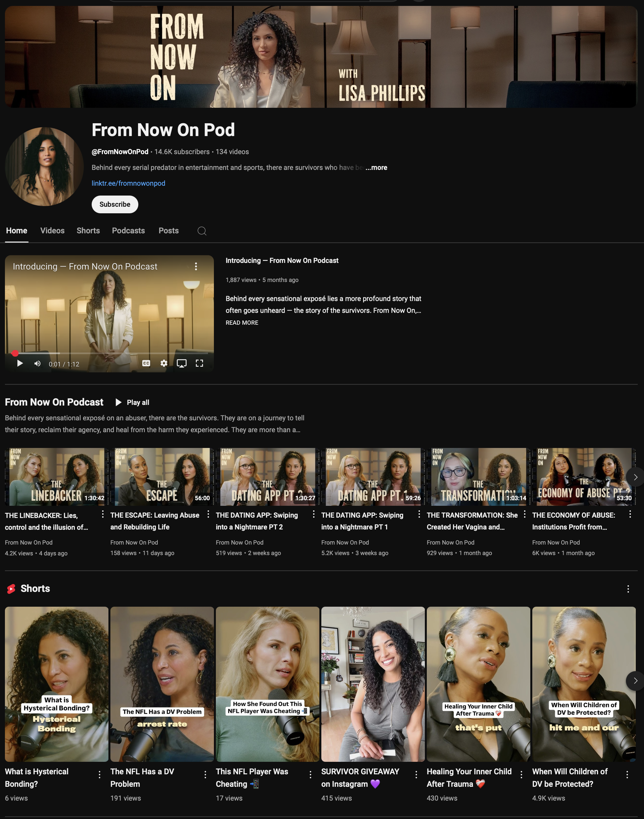Open THE ESCAPE: Leaving Abuse video title
Screen dimensions: 644x819
point(155,521)
